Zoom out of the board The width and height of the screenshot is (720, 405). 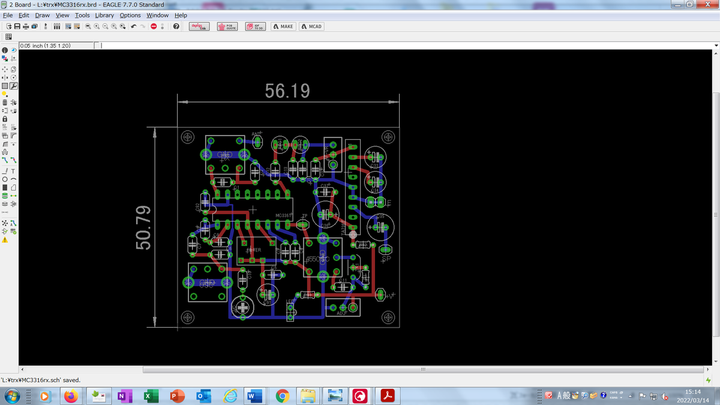tap(106, 27)
